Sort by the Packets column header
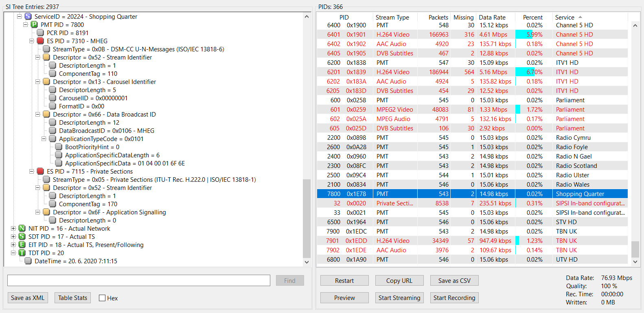This screenshot has height=313, width=644. click(434, 17)
